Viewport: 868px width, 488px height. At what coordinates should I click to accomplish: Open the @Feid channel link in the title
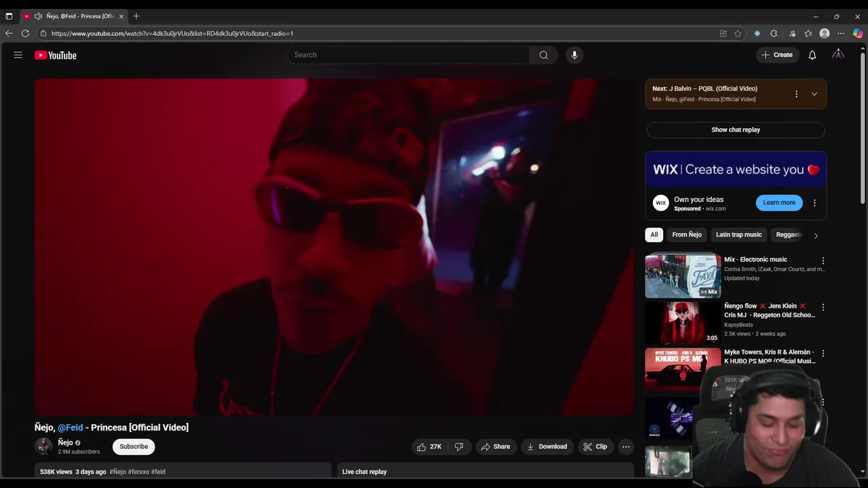[x=70, y=428]
